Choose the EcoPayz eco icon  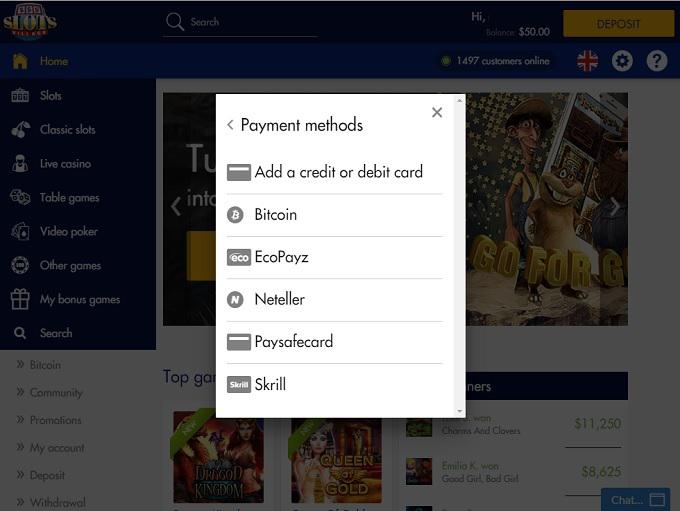coord(239,258)
